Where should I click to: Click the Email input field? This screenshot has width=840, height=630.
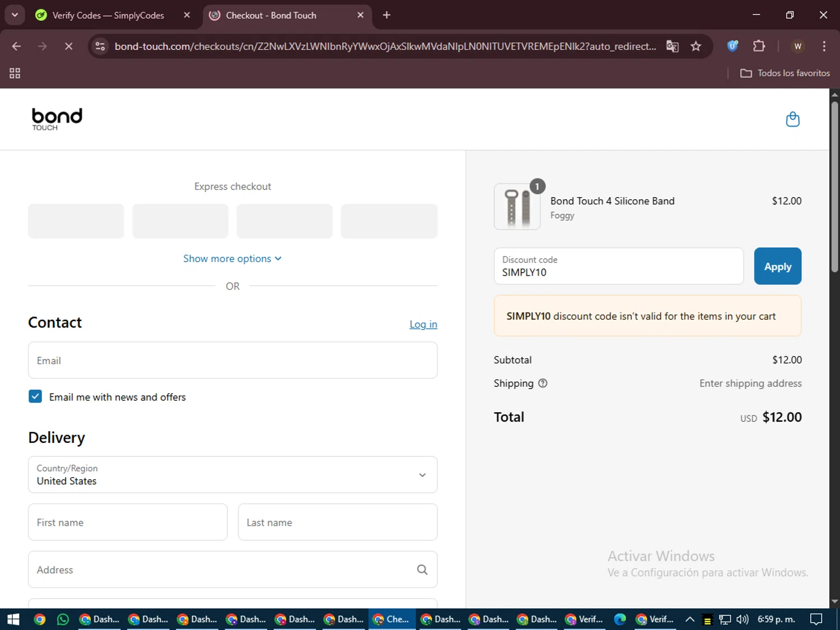pyautogui.click(x=232, y=361)
